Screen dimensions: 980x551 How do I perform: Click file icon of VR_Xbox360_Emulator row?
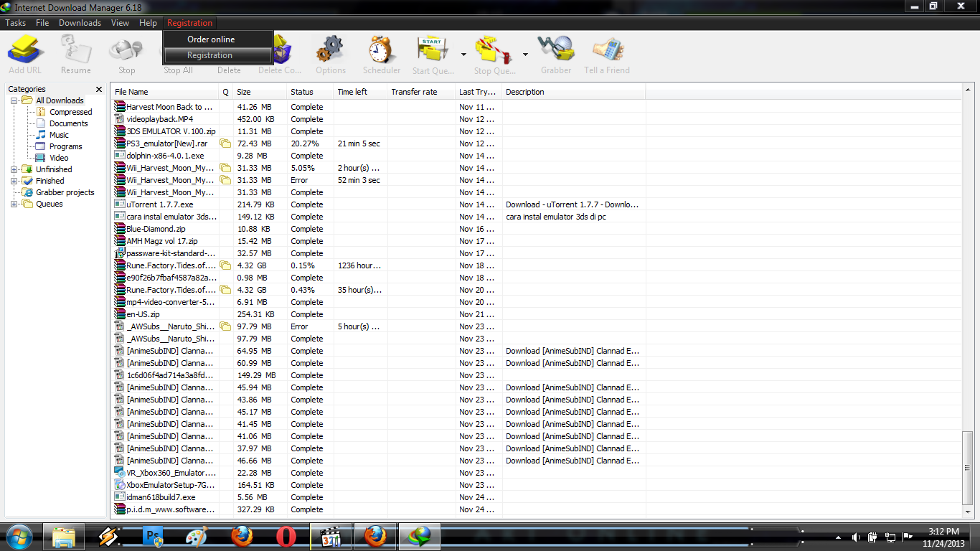click(120, 473)
